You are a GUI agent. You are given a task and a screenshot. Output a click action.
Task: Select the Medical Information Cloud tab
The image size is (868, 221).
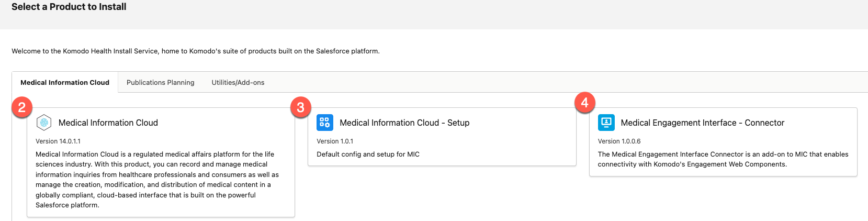65,83
